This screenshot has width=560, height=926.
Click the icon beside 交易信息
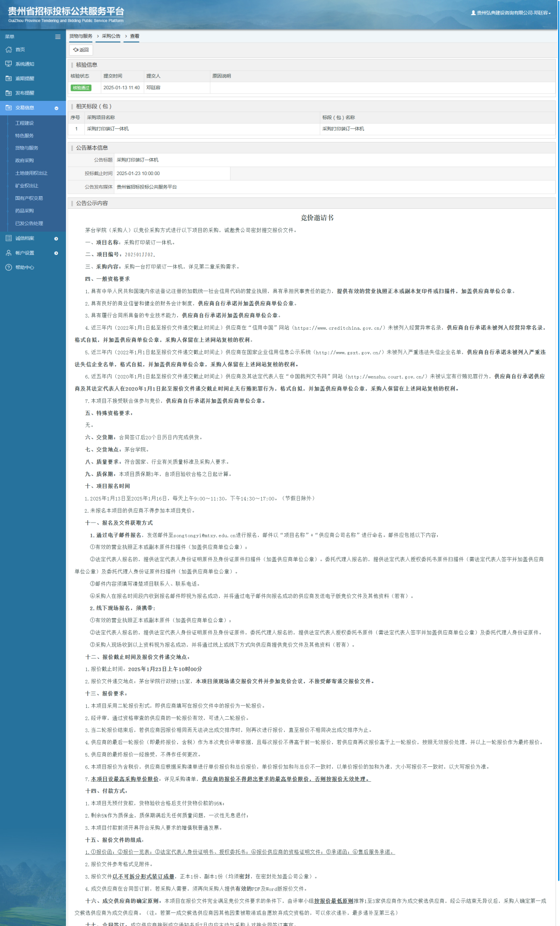coord(8,107)
